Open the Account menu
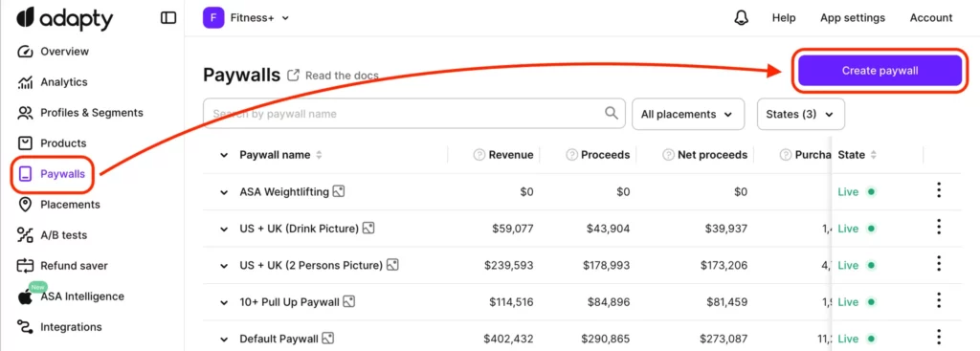The image size is (980, 351). pyautogui.click(x=931, y=17)
